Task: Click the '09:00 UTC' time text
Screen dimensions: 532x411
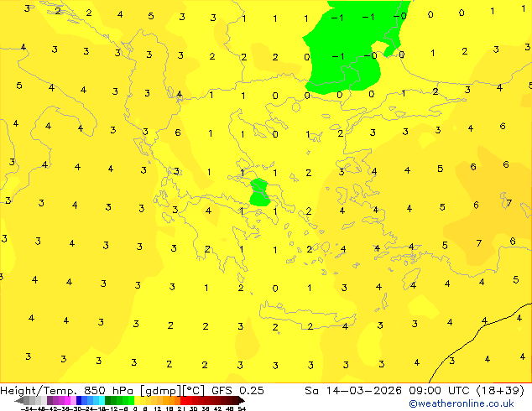Action: tap(441, 391)
